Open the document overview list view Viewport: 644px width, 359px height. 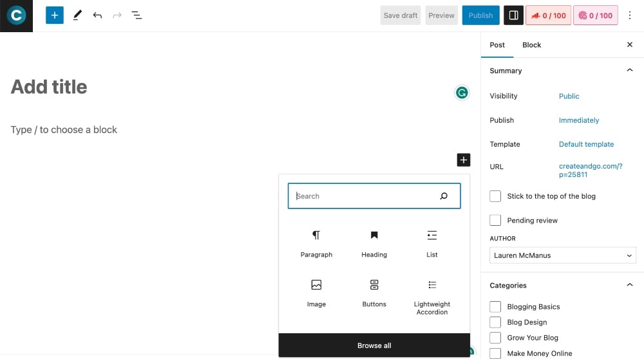(x=137, y=15)
